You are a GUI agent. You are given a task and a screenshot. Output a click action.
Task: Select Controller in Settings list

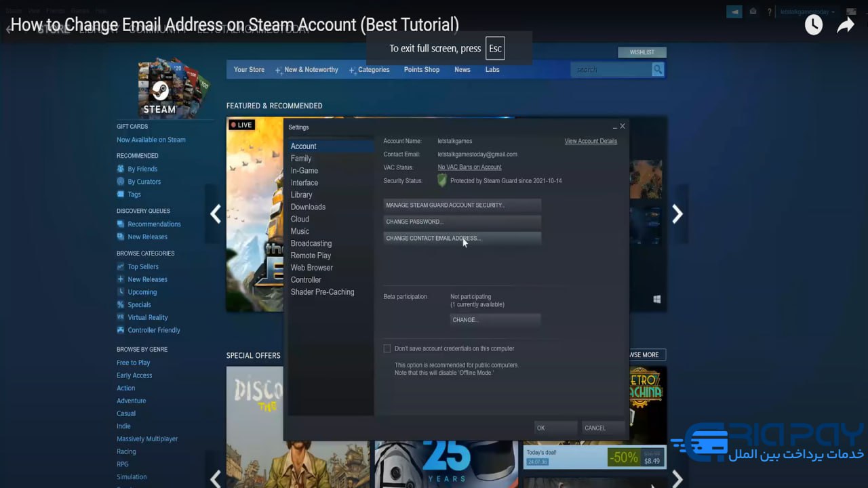click(x=331, y=281)
